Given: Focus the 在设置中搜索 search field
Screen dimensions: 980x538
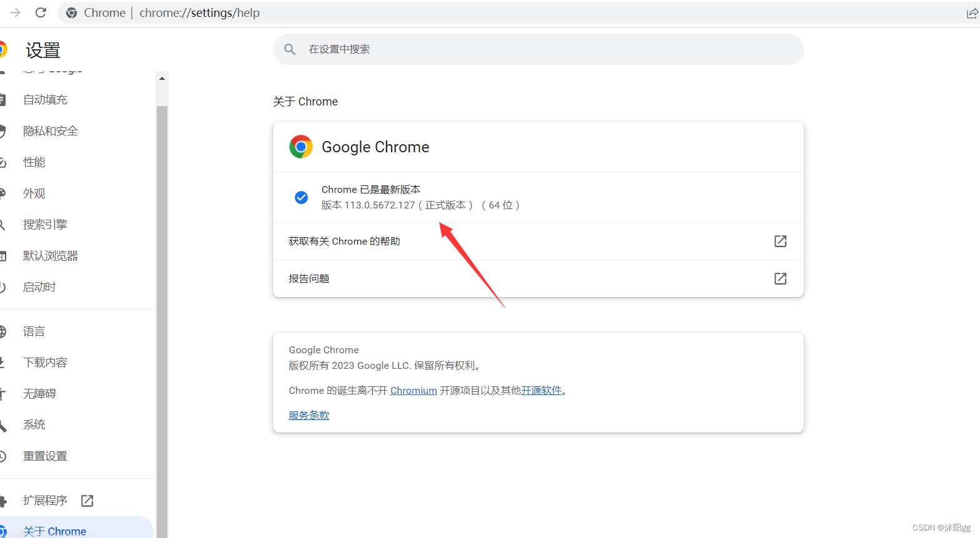Looking at the screenshot, I should (x=538, y=49).
